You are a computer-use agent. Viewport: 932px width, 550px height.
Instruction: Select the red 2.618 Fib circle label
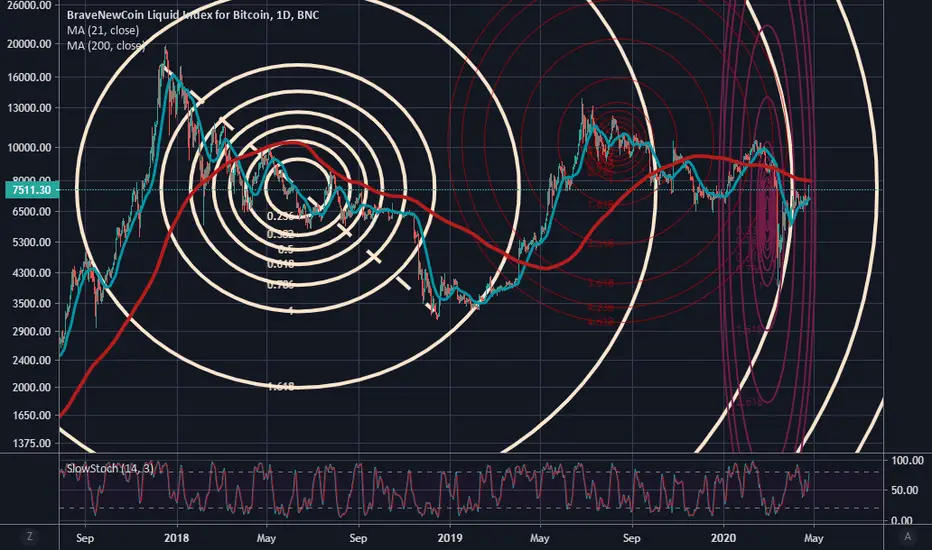(600, 244)
